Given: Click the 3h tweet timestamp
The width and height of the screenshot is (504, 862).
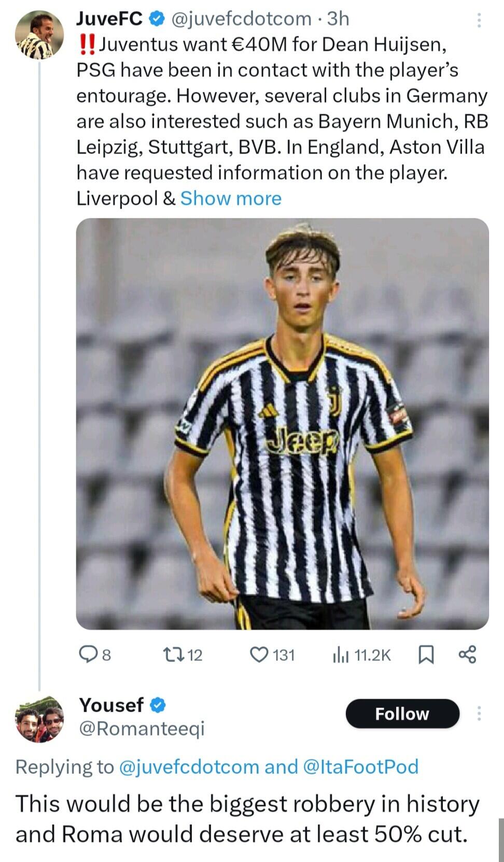Looking at the screenshot, I should tap(338, 19).
